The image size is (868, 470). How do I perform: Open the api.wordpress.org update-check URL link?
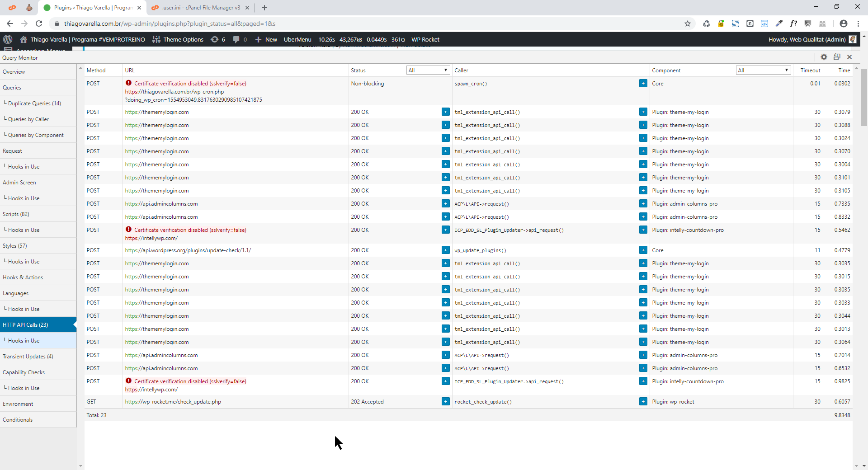click(x=188, y=250)
